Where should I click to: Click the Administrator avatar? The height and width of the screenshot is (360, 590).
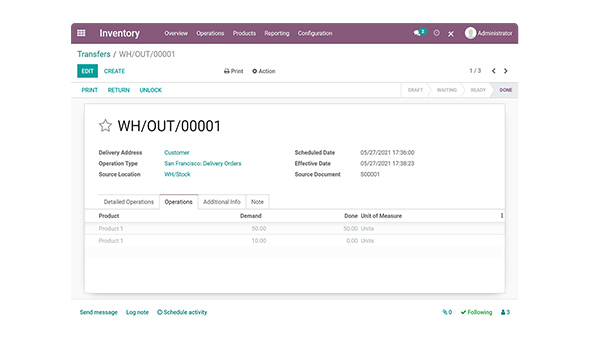point(470,33)
